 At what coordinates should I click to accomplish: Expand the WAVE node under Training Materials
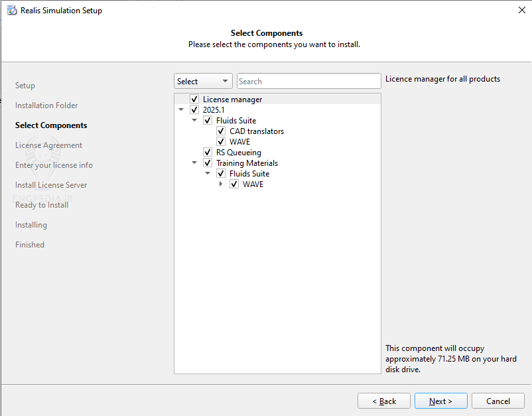(x=221, y=184)
